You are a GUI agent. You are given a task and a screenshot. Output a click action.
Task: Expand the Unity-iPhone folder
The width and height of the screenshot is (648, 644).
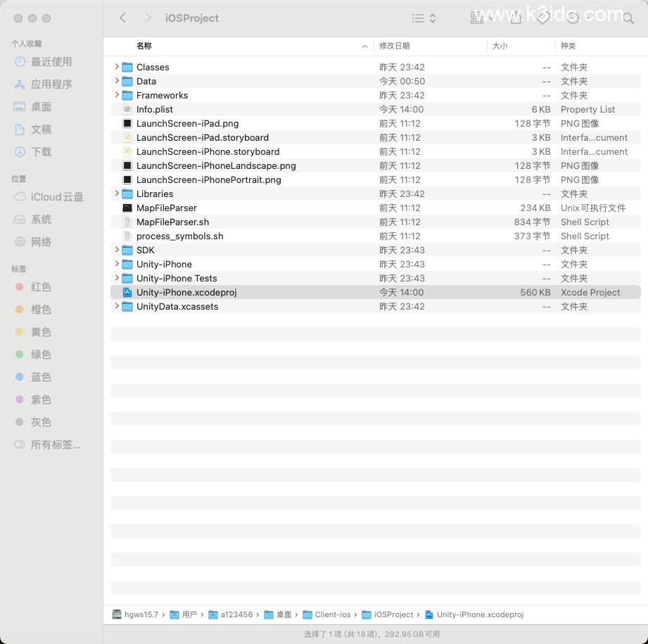pyautogui.click(x=116, y=264)
